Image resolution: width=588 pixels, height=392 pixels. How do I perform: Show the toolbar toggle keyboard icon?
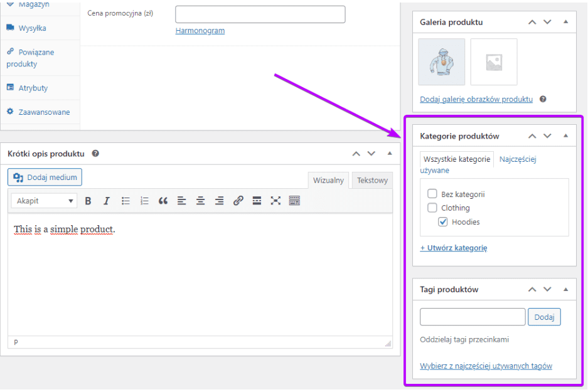(294, 201)
